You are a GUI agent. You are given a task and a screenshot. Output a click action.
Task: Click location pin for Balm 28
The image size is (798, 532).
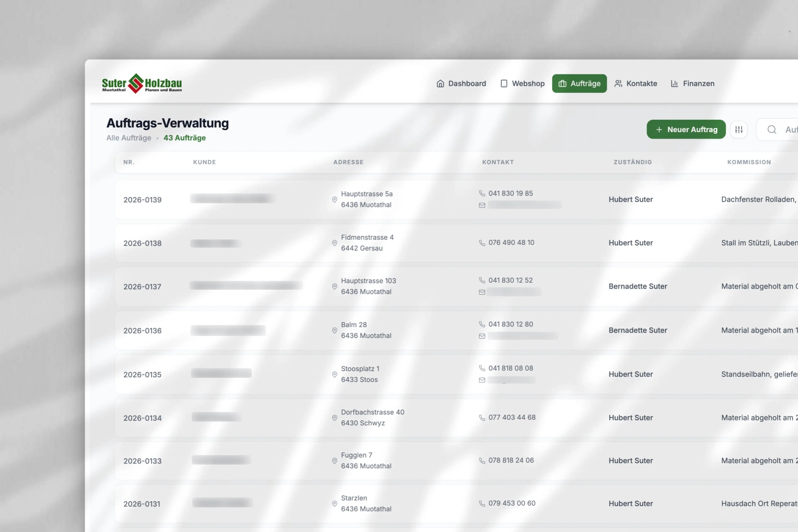(x=335, y=330)
